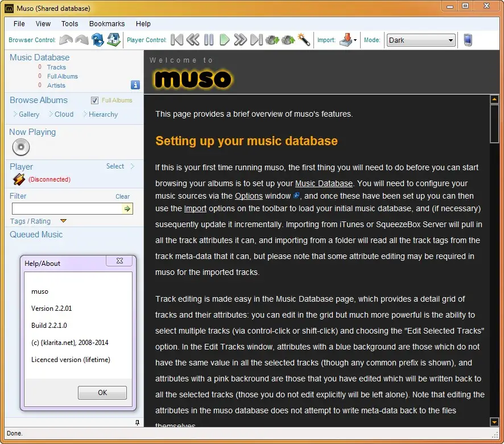Screen dimensions: 504x444
Task: Click the vertical scrollbar thumb
Action: [494, 124]
